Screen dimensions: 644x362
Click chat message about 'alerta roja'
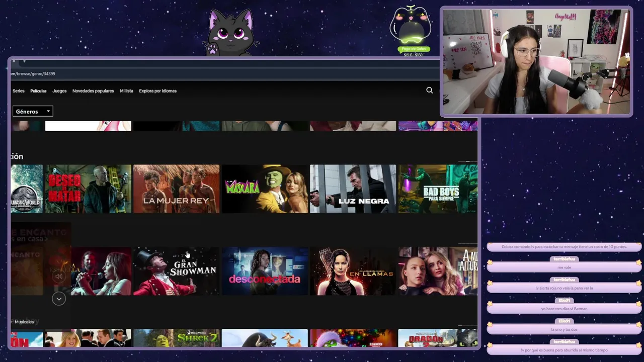(x=564, y=288)
